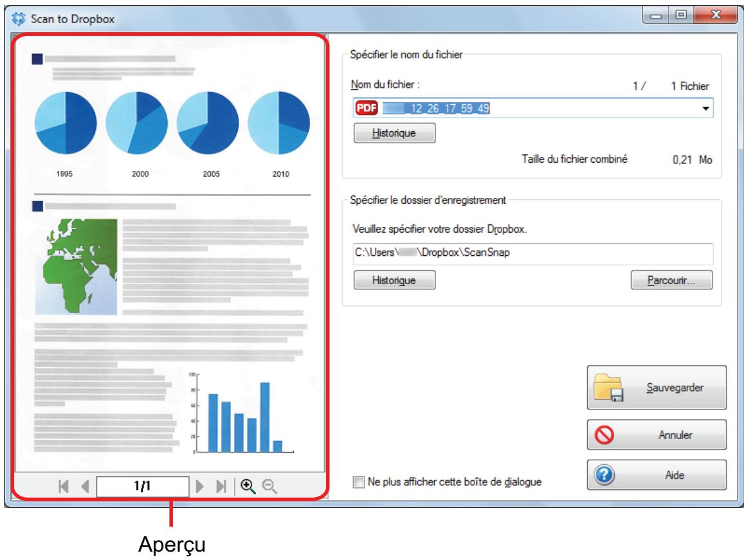Go to previous page in preview

[86, 486]
